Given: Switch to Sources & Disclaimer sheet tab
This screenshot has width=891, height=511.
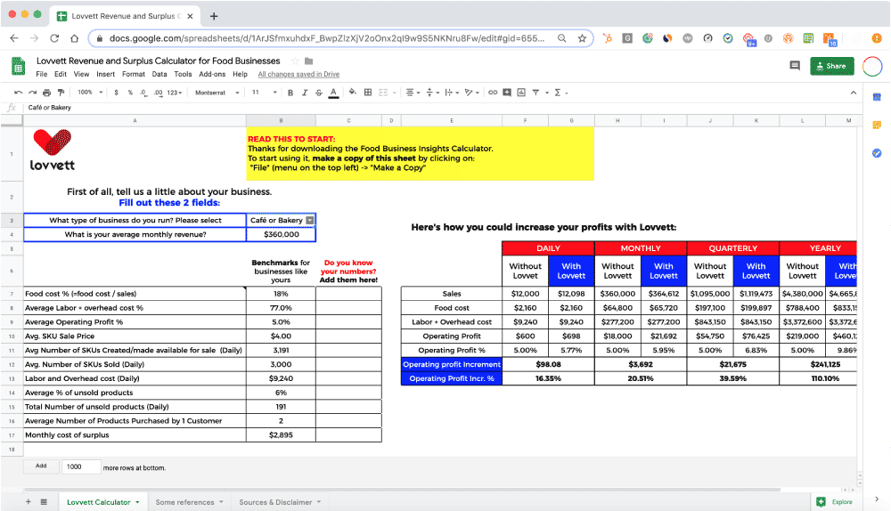Looking at the screenshot, I should (275, 502).
